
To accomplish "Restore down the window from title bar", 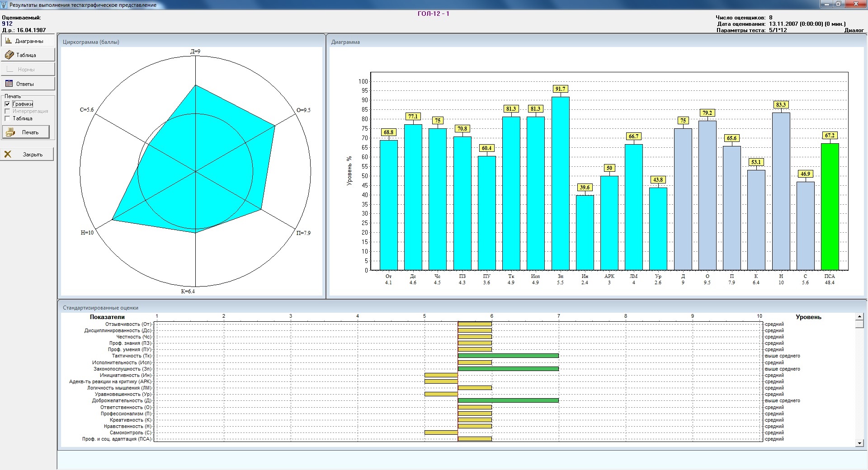I will tap(838, 4).
